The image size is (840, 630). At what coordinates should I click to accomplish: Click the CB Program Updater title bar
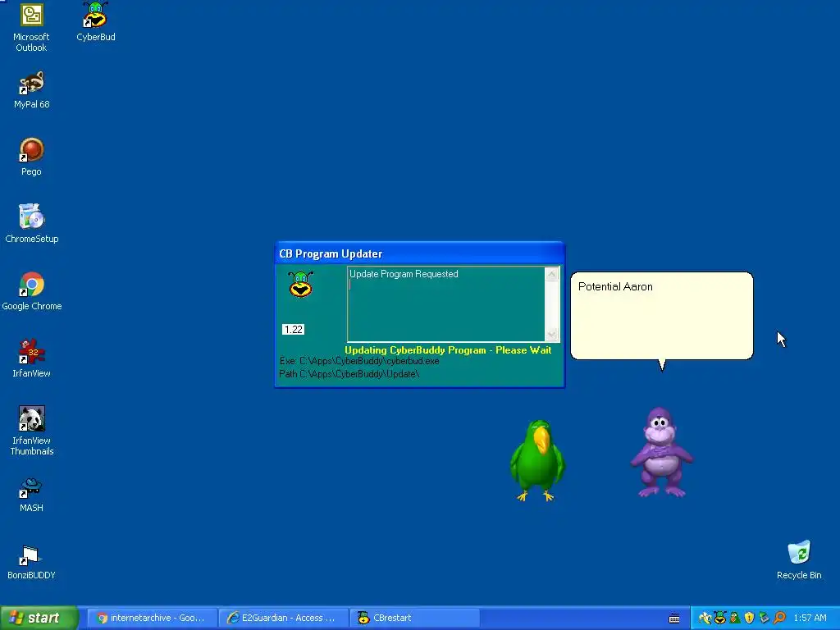419,253
